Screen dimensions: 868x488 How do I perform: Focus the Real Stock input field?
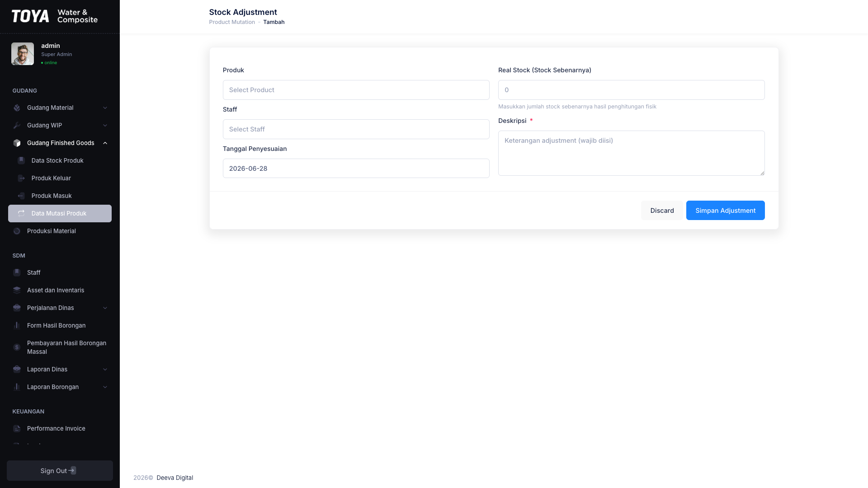(631, 90)
